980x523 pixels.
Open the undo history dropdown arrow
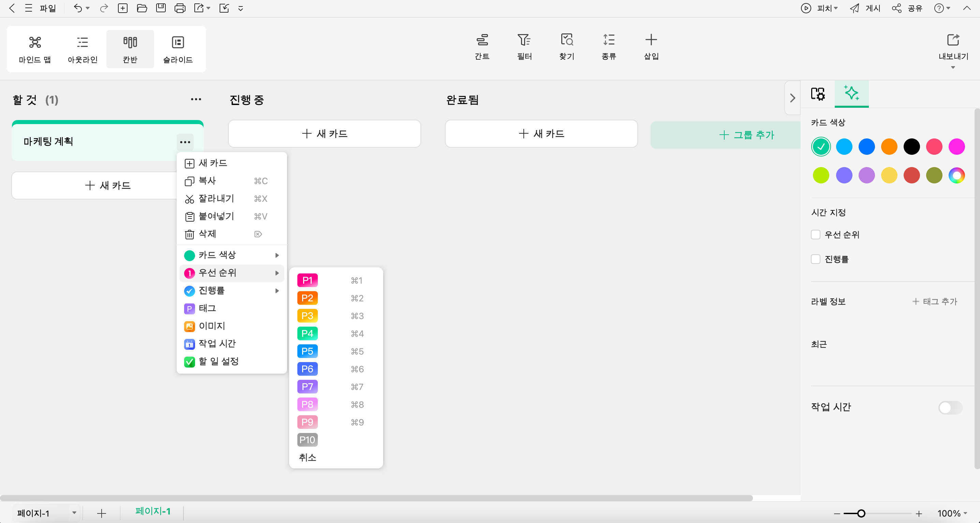(88, 8)
